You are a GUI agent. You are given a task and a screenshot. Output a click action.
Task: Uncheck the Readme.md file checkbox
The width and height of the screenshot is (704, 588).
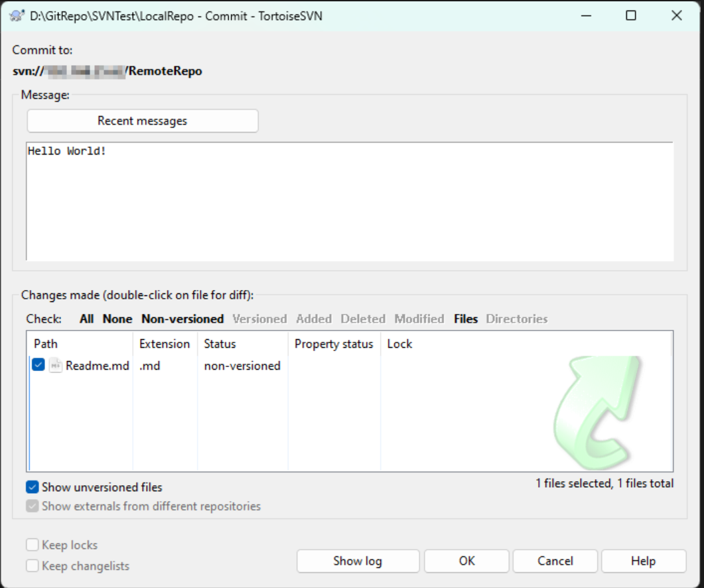(x=38, y=365)
